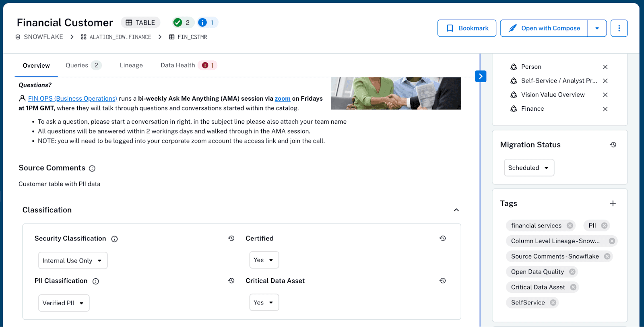The height and width of the screenshot is (327, 644).
Task: Open the Compose button dropdown arrow
Action: (x=597, y=28)
